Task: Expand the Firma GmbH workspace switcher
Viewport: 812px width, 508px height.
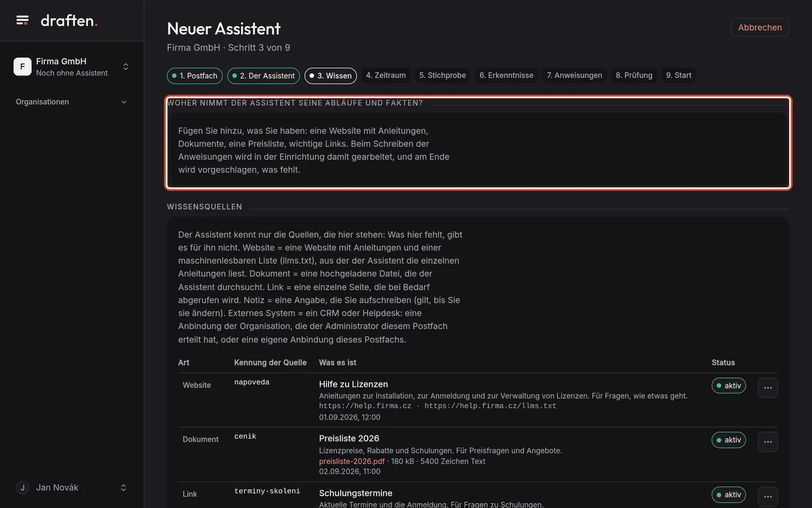Action: [x=126, y=67]
